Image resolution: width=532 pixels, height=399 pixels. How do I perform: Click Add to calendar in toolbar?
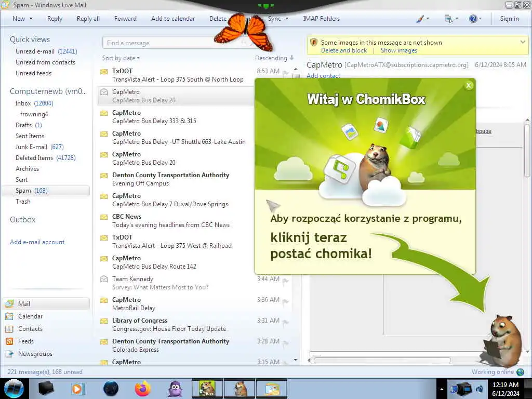coord(173,19)
